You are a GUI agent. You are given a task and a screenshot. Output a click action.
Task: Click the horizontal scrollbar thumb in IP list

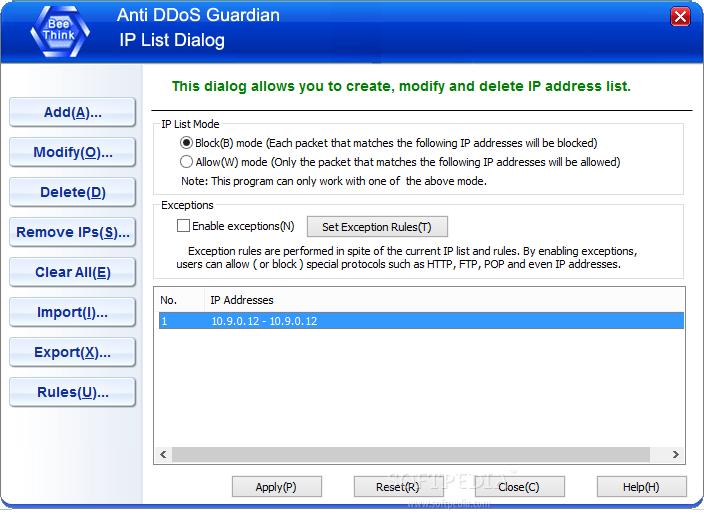click(x=410, y=454)
